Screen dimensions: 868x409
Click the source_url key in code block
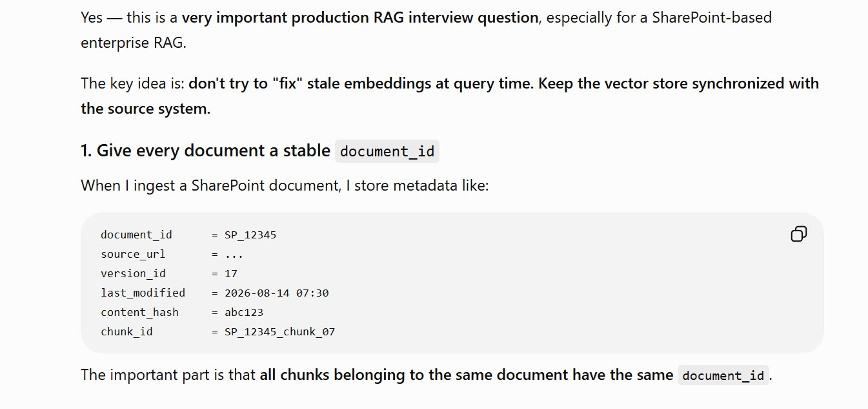(x=133, y=255)
